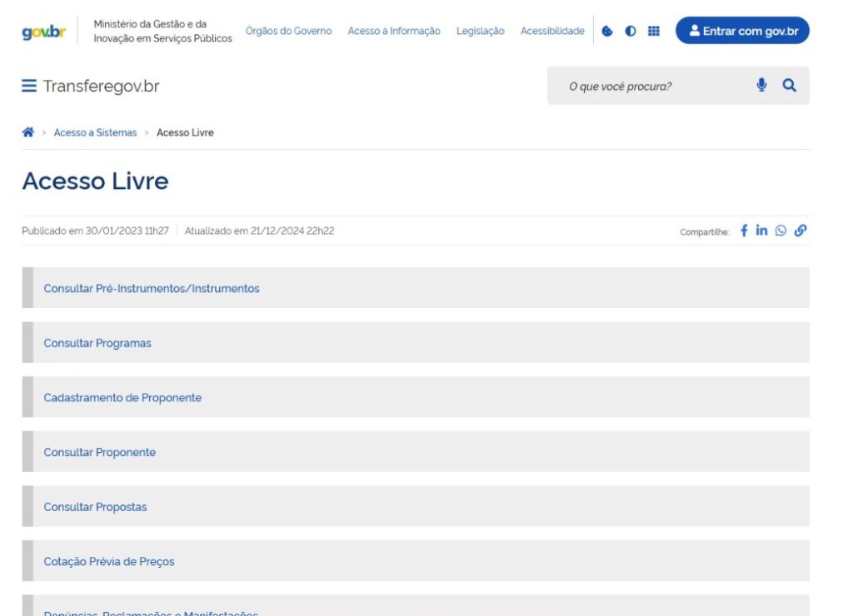Go to home via breadcrumb house icon

(27, 132)
